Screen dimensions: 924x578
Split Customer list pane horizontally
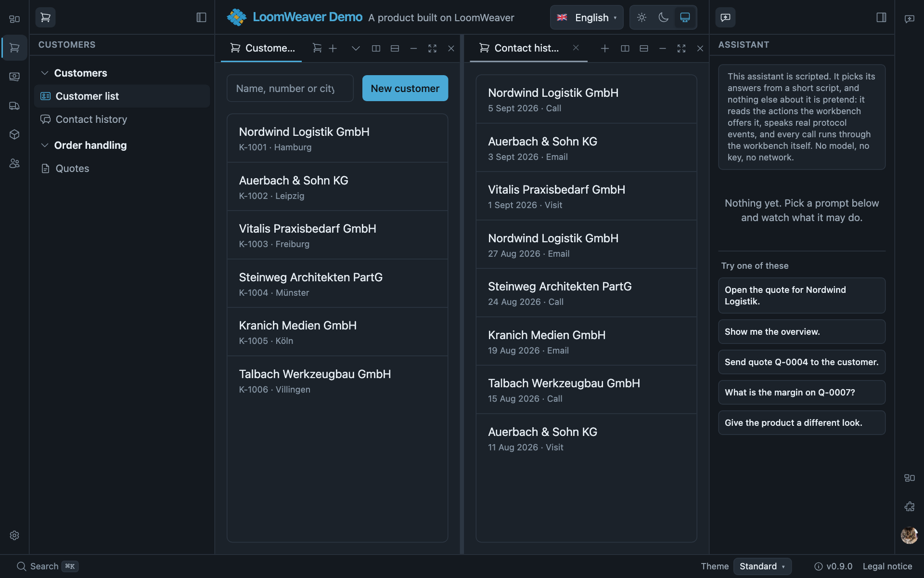point(395,48)
